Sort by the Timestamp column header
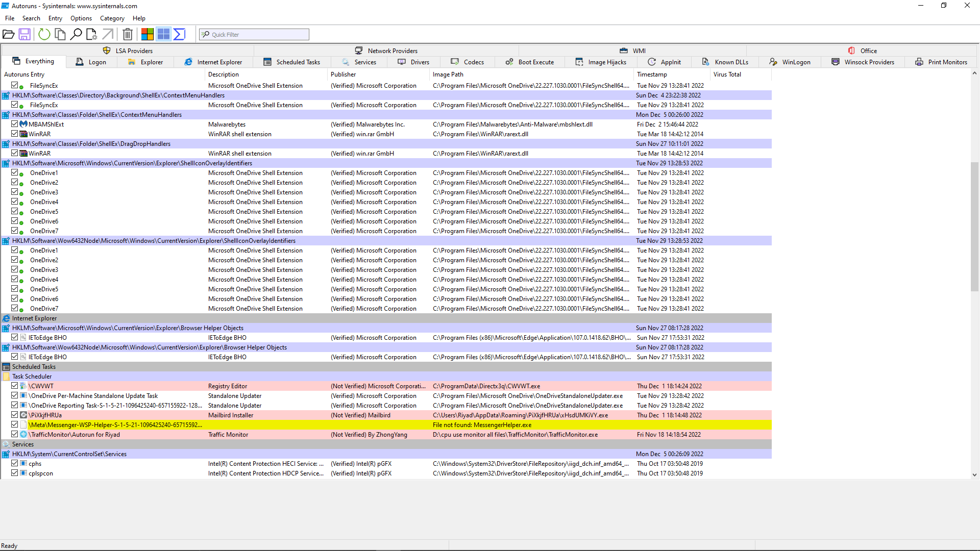 [652, 74]
